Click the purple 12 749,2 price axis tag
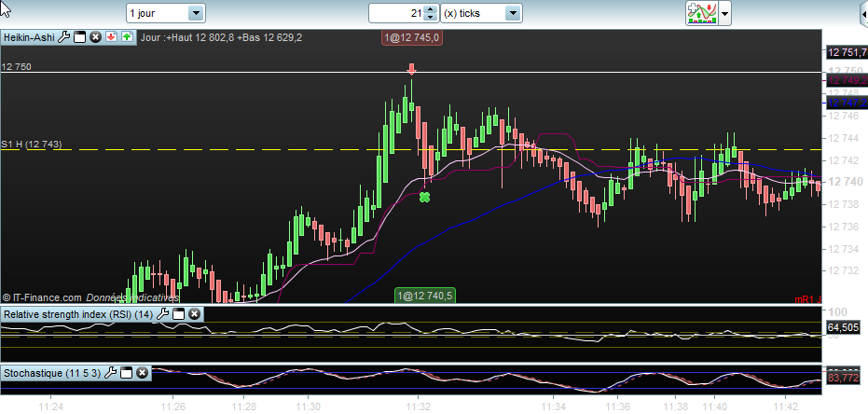 coord(847,81)
